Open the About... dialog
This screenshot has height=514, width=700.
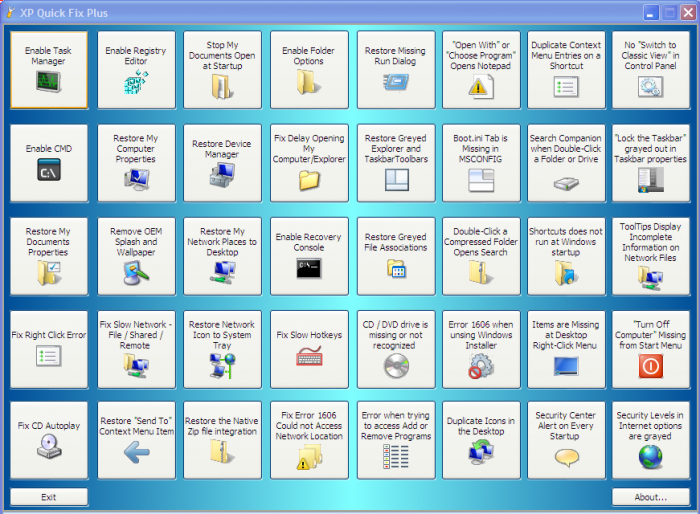point(650,497)
